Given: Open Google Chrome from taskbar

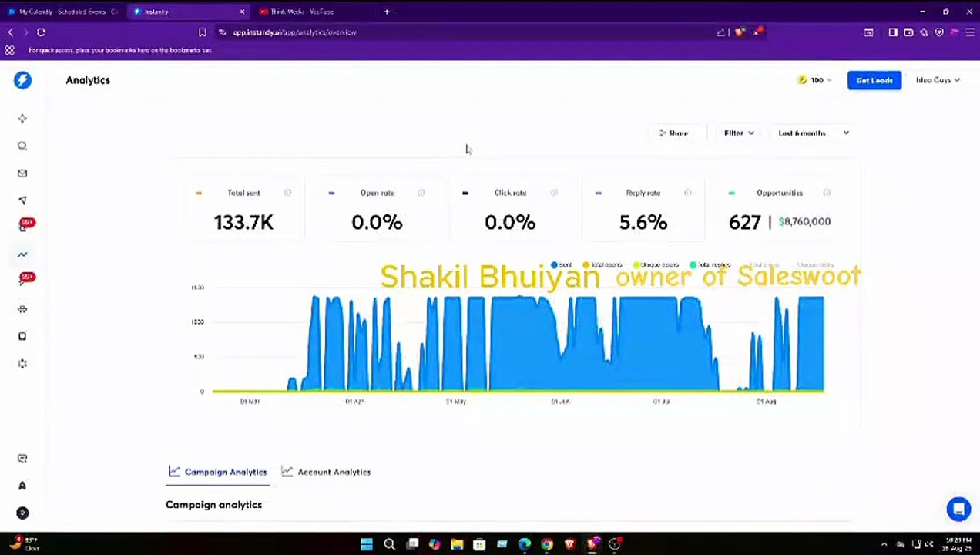Looking at the screenshot, I should pyautogui.click(x=547, y=544).
